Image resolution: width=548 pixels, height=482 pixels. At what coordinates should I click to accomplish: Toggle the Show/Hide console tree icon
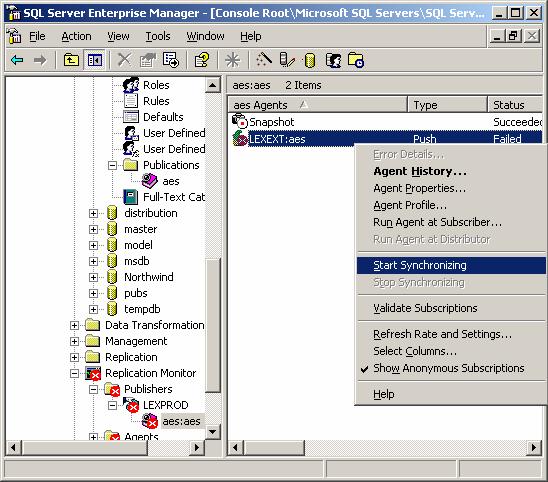click(x=95, y=60)
